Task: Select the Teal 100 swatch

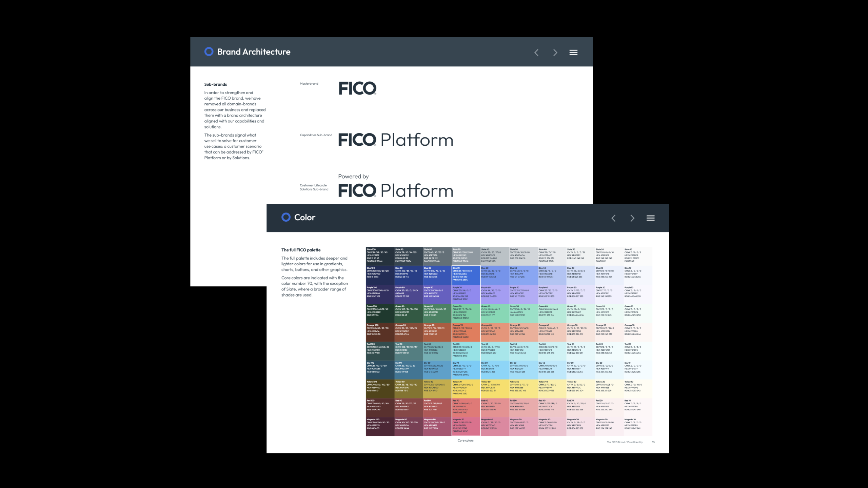Action: pyautogui.click(x=380, y=352)
